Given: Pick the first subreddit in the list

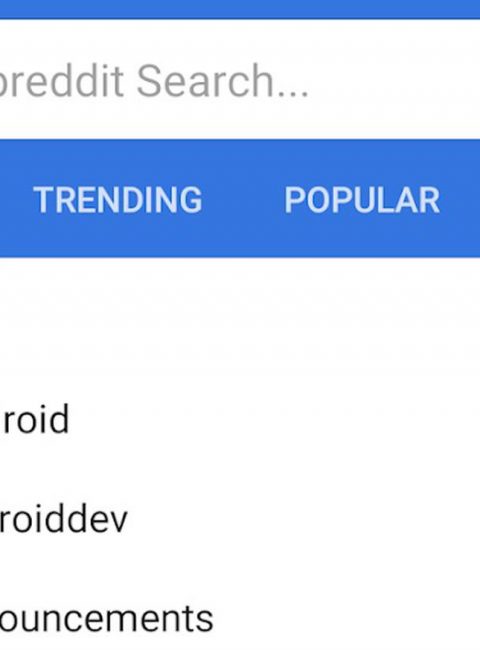Looking at the screenshot, I should tap(240, 420).
